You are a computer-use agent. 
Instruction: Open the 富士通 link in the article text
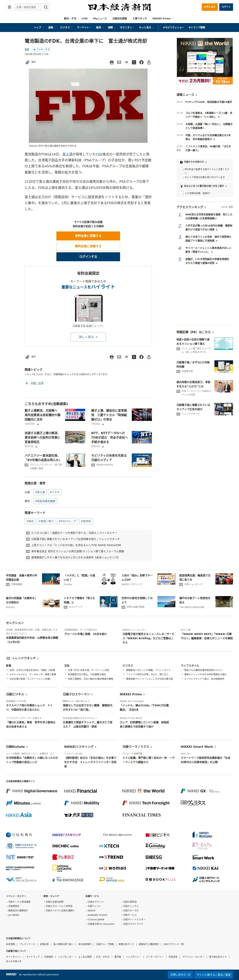coord(67,154)
